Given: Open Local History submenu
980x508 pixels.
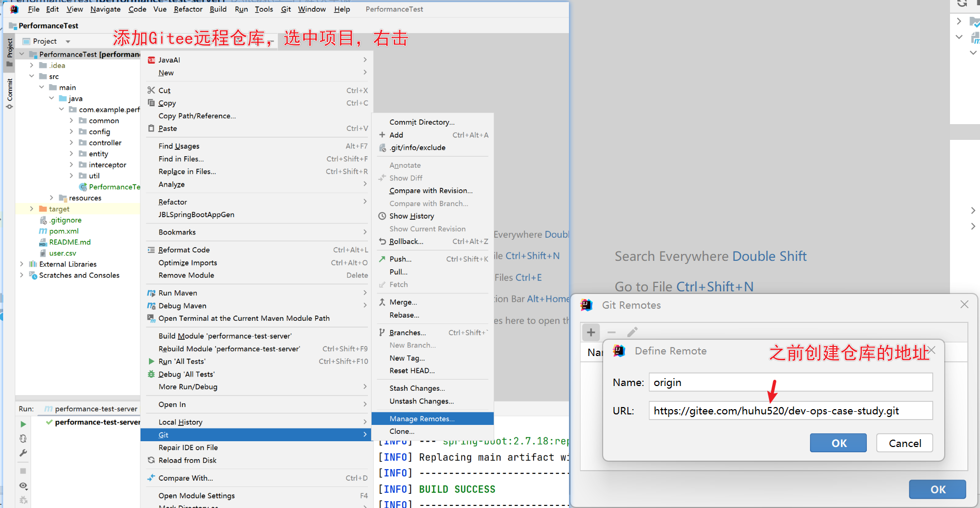Looking at the screenshot, I should (257, 422).
